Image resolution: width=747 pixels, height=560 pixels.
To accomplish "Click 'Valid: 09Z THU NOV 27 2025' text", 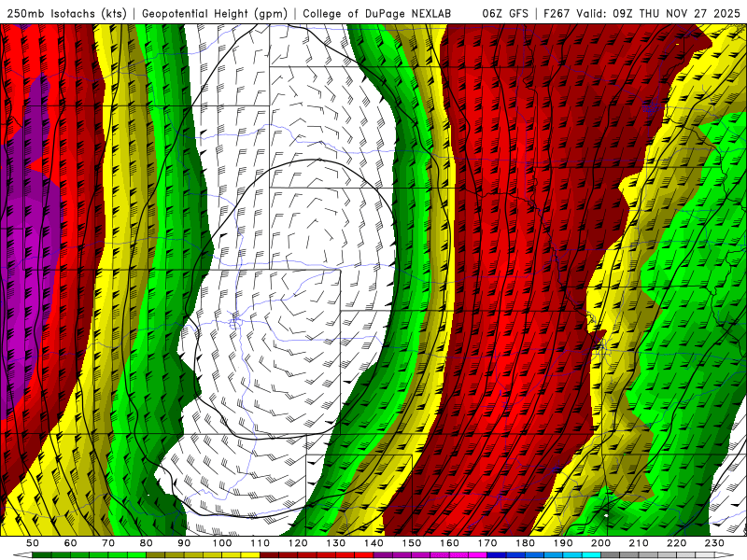I will point(659,13).
